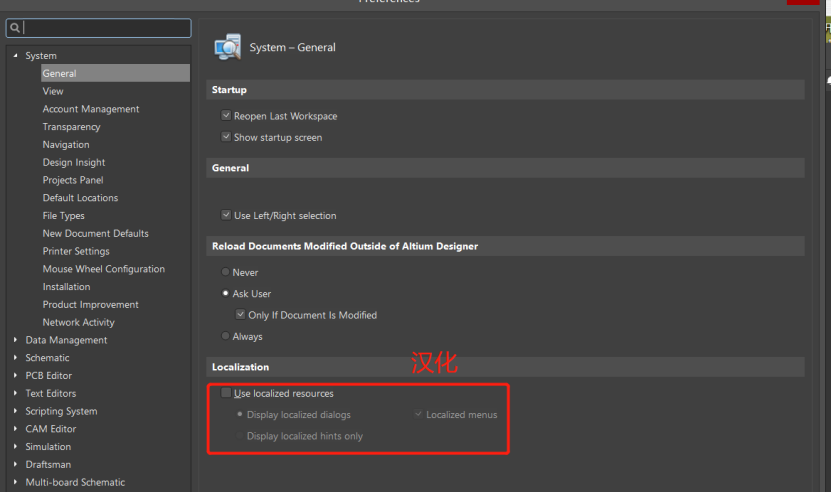Open File Types preferences
This screenshot has height=493, width=831.
coord(64,215)
